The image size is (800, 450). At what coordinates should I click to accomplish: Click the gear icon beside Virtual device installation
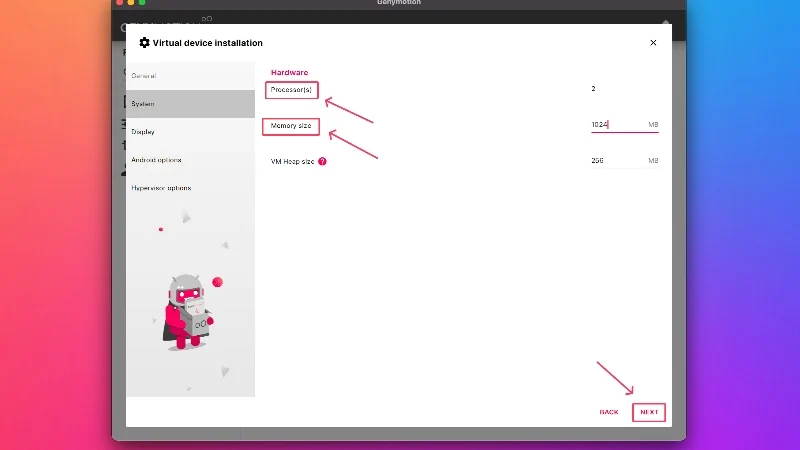pyautogui.click(x=144, y=43)
